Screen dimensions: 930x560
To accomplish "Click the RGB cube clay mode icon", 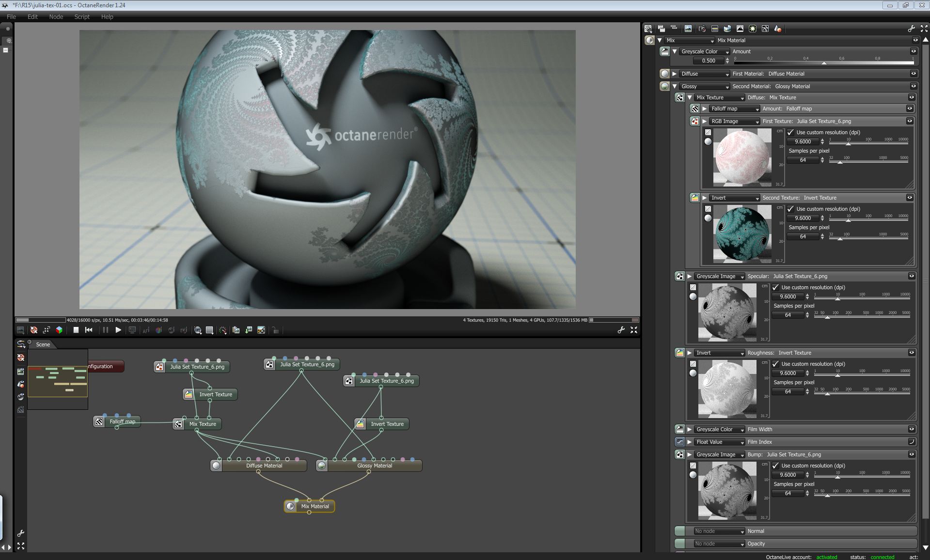I will coord(59,330).
